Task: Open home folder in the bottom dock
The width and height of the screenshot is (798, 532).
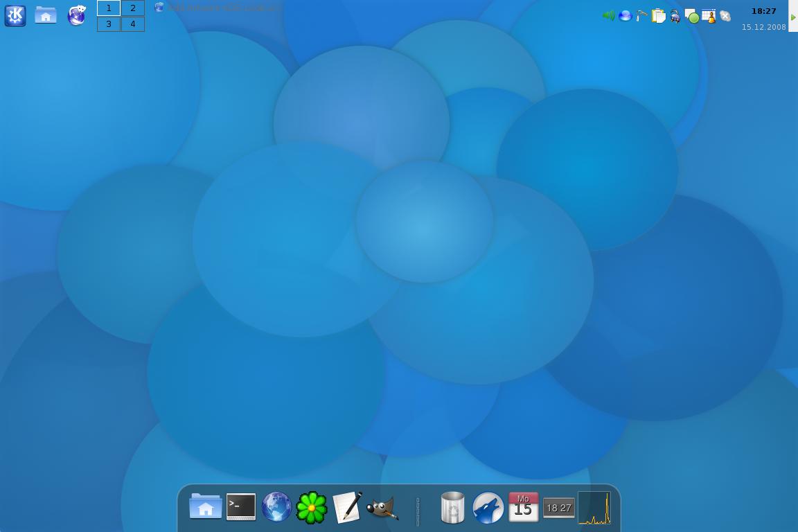Action: click(206, 506)
